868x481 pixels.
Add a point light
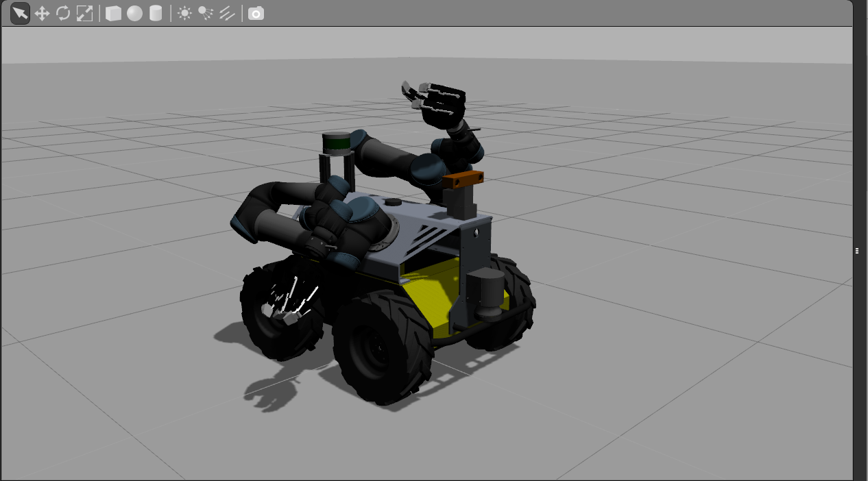tap(184, 13)
